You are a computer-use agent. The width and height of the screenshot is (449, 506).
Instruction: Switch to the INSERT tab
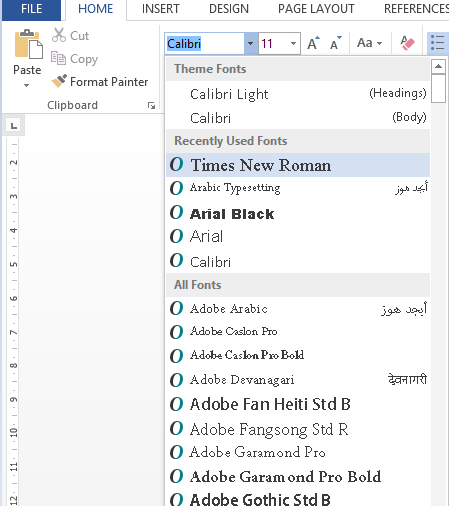161,9
